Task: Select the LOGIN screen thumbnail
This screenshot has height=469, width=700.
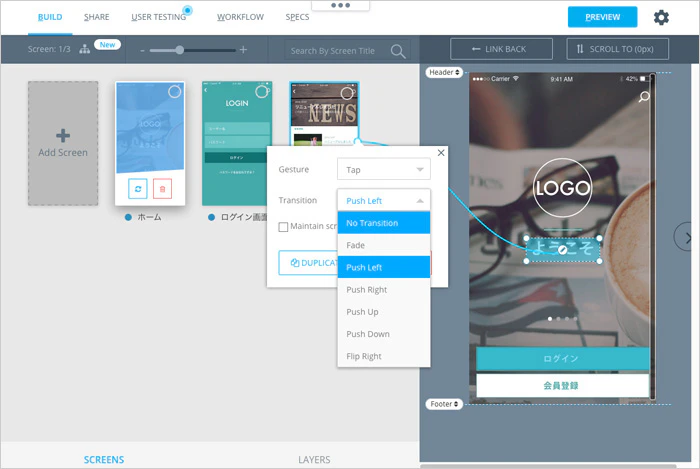Action: (237, 143)
